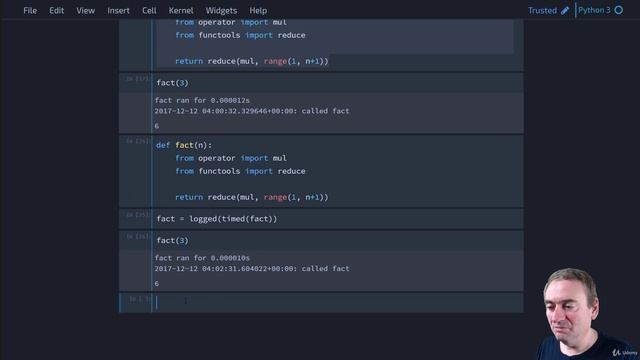
Task: Focus the empty input cell at bottom
Action: [337, 302]
